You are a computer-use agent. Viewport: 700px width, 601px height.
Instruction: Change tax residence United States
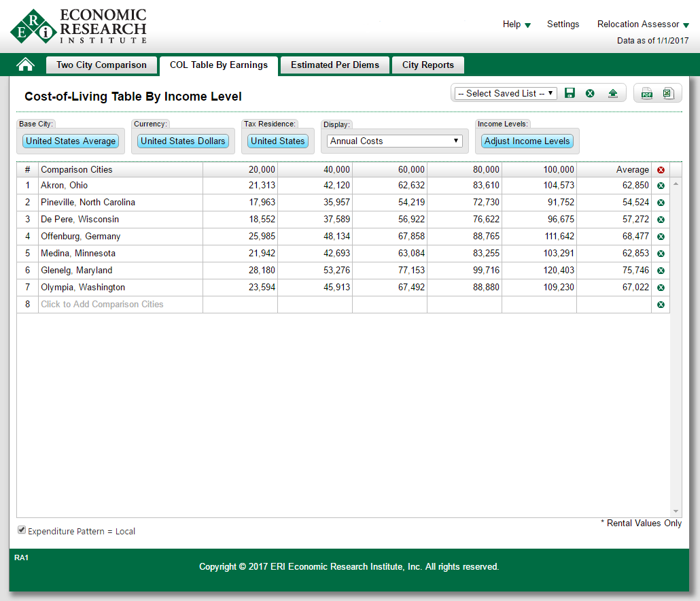[278, 141]
